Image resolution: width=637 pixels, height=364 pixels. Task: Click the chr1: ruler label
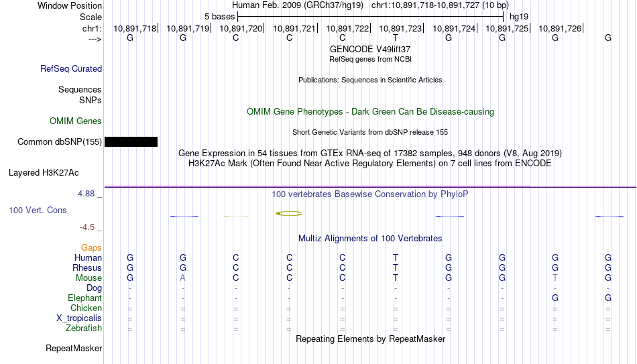click(x=92, y=28)
